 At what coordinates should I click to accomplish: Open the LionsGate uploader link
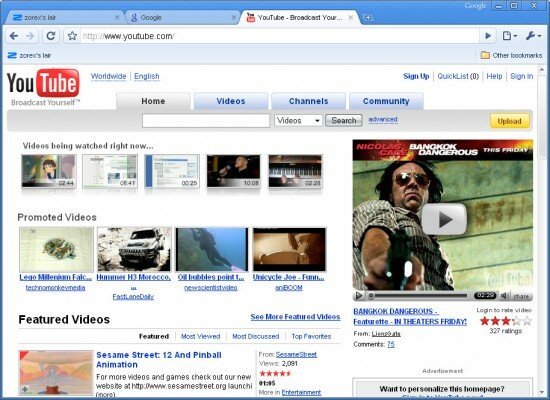(386, 334)
